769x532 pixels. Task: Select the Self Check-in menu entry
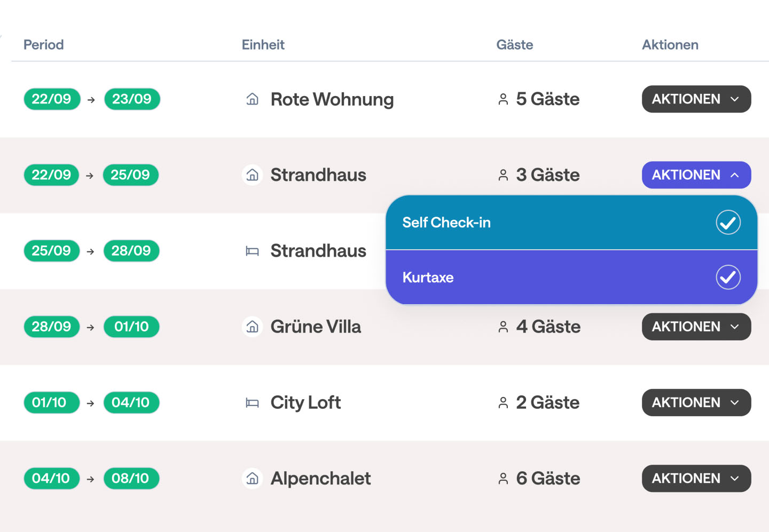point(446,223)
